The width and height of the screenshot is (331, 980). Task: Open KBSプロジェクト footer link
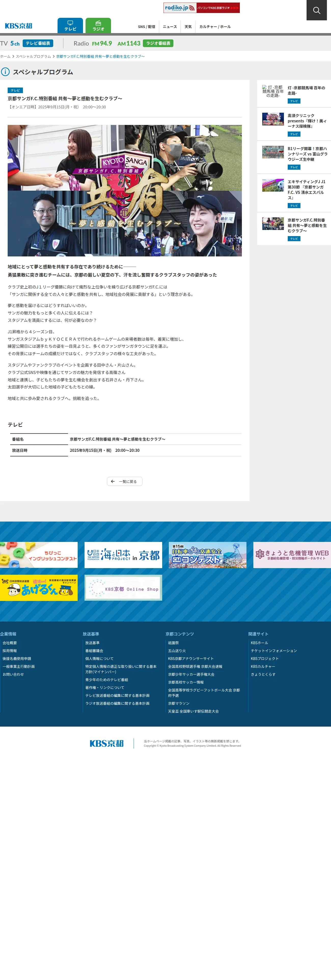pos(265,658)
